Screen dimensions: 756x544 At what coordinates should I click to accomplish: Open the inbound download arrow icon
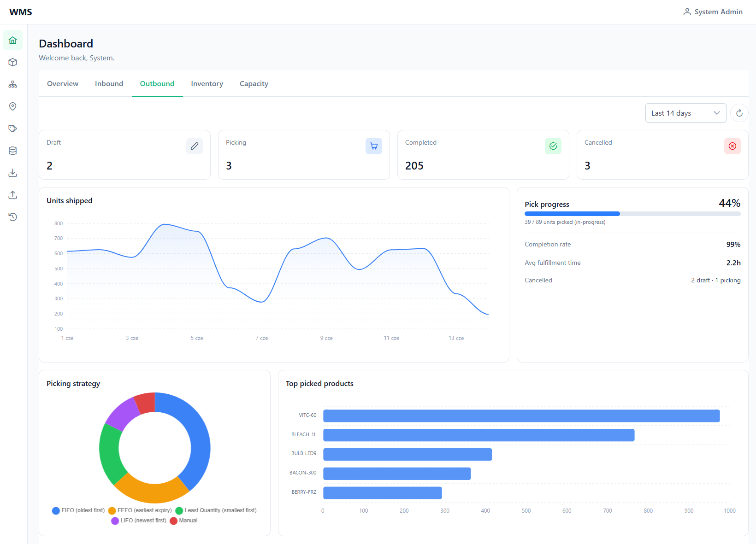[13, 173]
